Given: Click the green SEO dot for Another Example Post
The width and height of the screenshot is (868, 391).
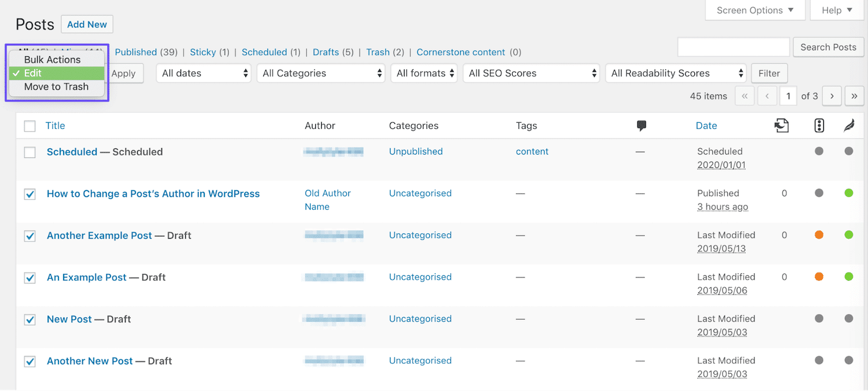Looking at the screenshot, I should tap(848, 235).
